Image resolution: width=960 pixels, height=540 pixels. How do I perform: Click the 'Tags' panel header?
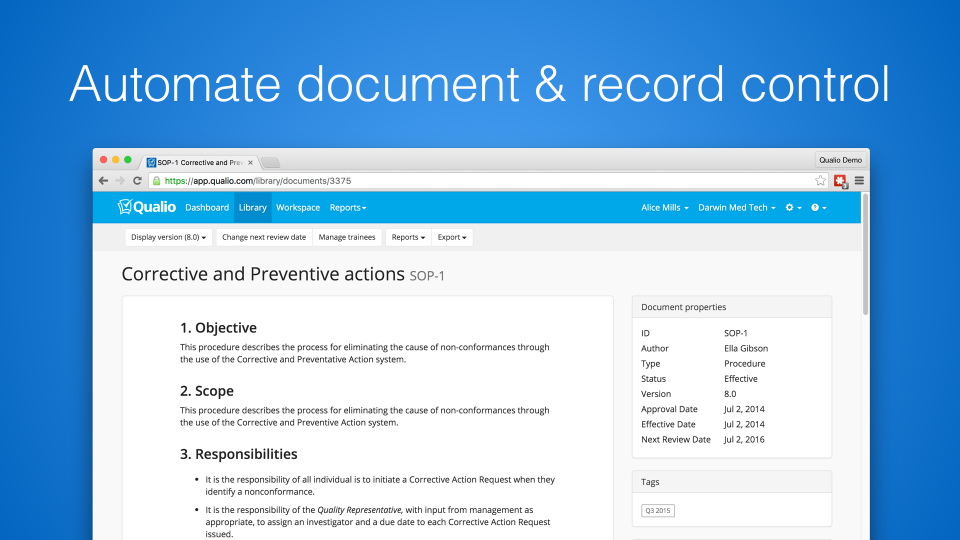(x=732, y=482)
